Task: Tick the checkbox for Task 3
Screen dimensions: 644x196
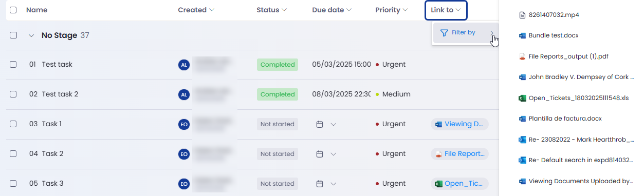Action: (x=13, y=184)
